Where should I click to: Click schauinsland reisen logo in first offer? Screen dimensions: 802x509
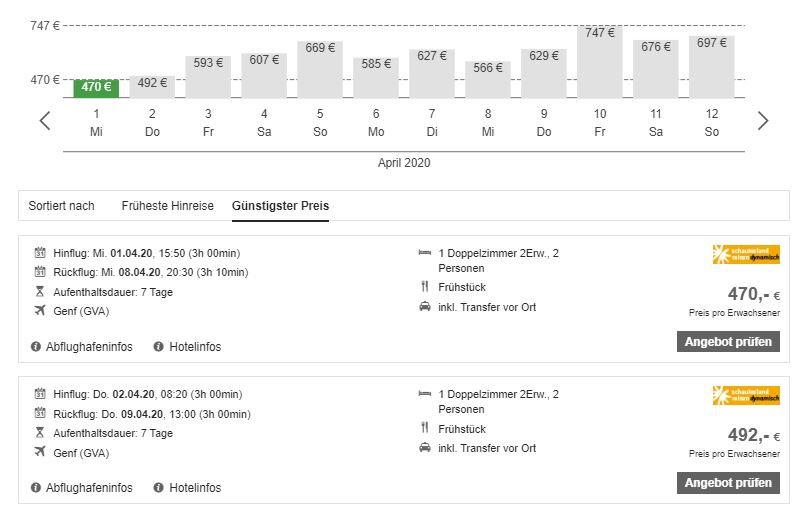pyautogui.click(x=746, y=255)
